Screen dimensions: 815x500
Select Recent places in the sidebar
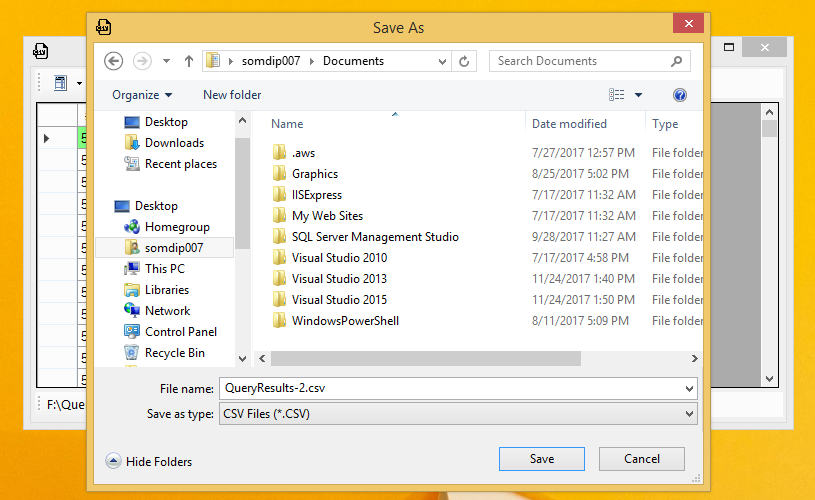pyautogui.click(x=170, y=164)
